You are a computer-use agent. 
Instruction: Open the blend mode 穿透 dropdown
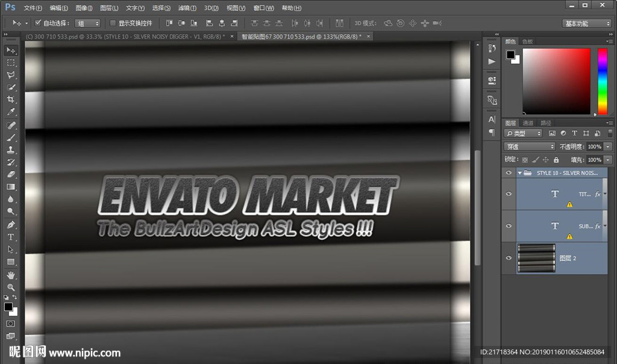529,146
